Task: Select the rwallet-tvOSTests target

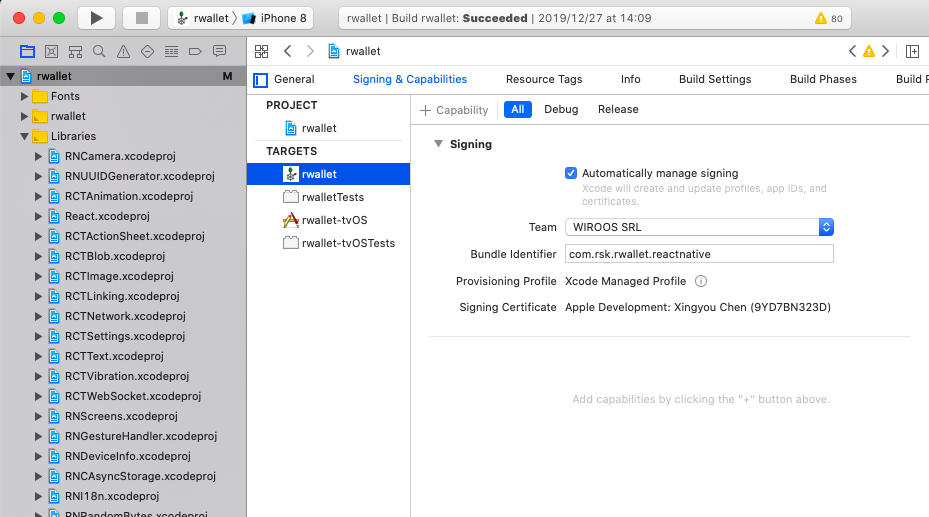Action: 348,243
